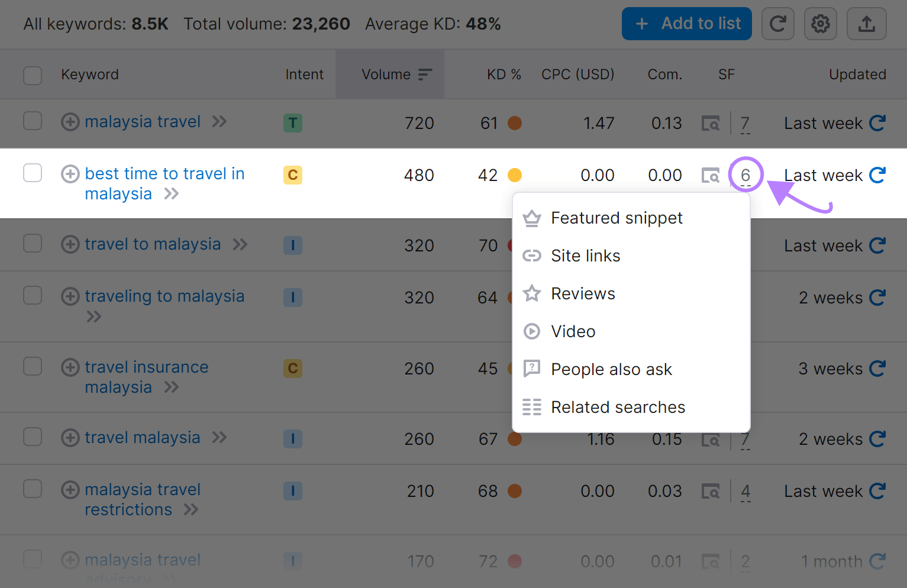907x588 pixels.
Task: Add keyword travel to malaysia via plus icon
Action: pos(70,244)
